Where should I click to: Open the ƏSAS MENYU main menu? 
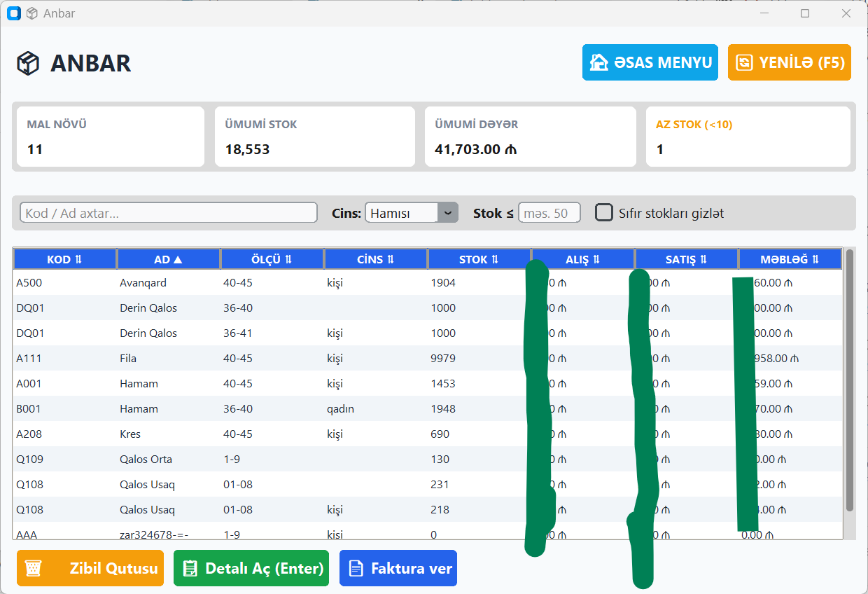tap(650, 62)
